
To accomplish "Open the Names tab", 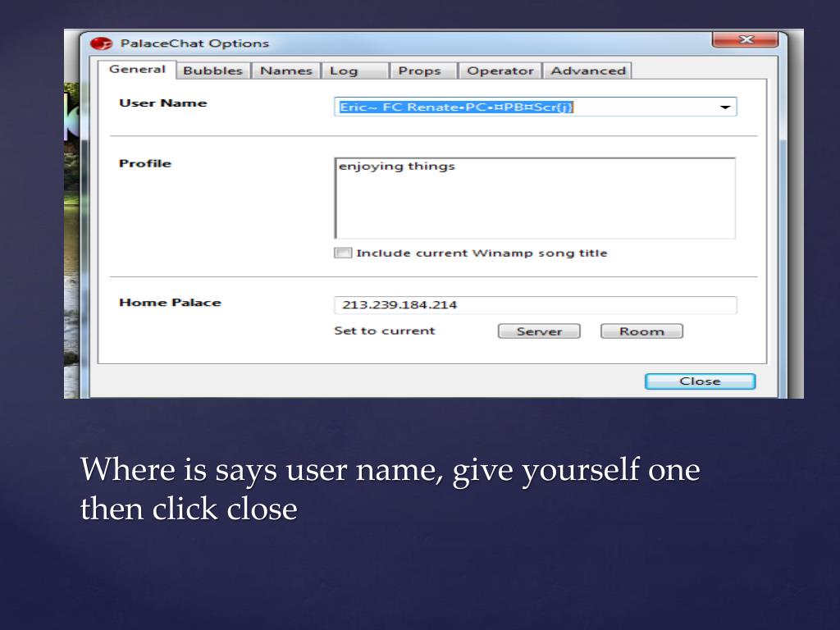I will pyautogui.click(x=286, y=71).
